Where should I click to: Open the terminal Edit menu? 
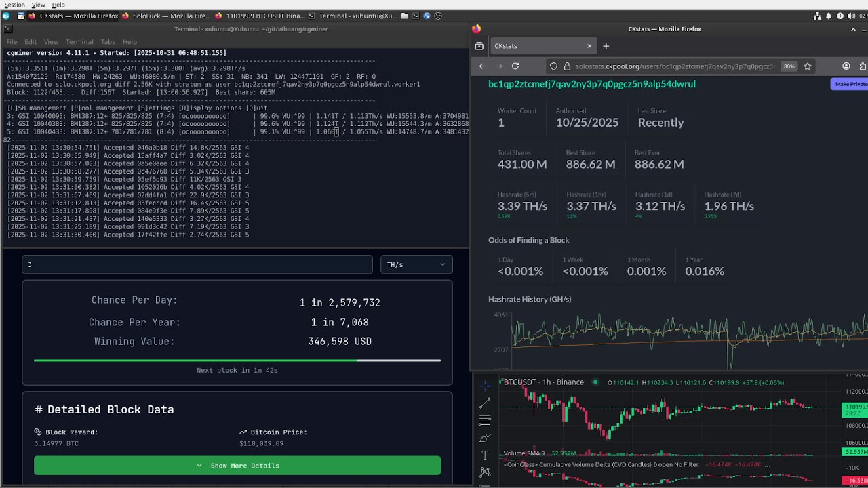pos(31,42)
